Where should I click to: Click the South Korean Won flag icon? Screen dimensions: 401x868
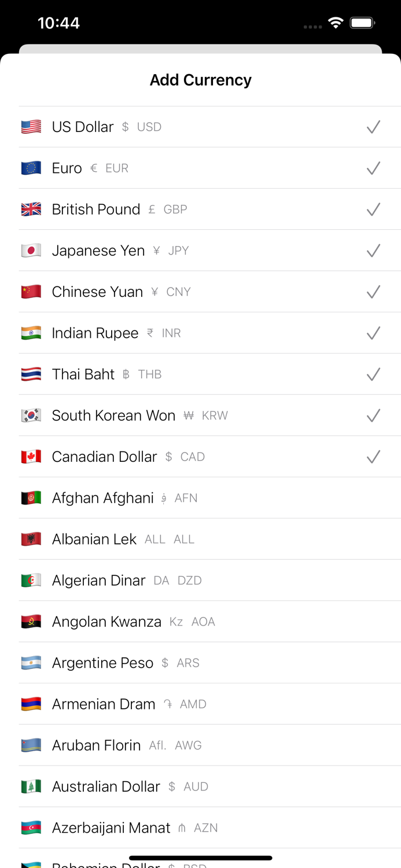click(31, 415)
